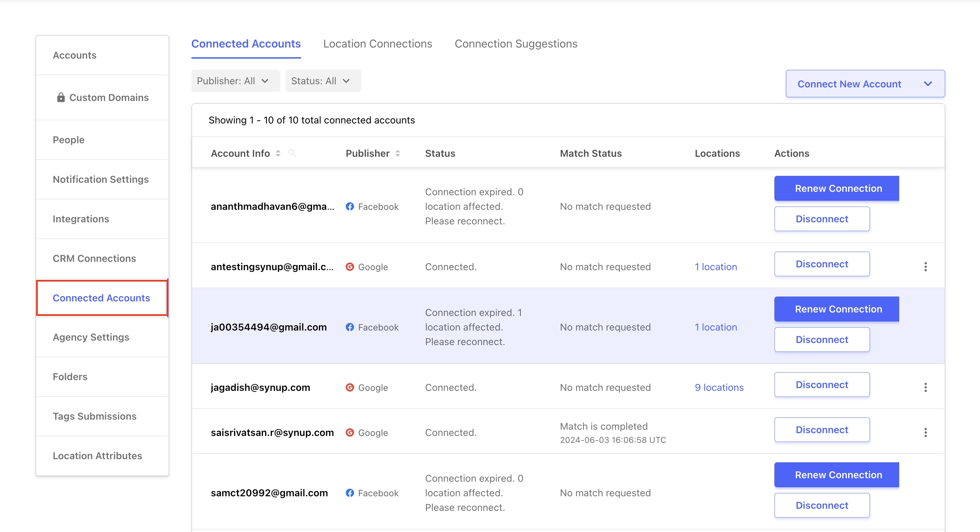The height and width of the screenshot is (532, 980).
Task: Click No match requested in samct20992 row
Action: click(605, 493)
